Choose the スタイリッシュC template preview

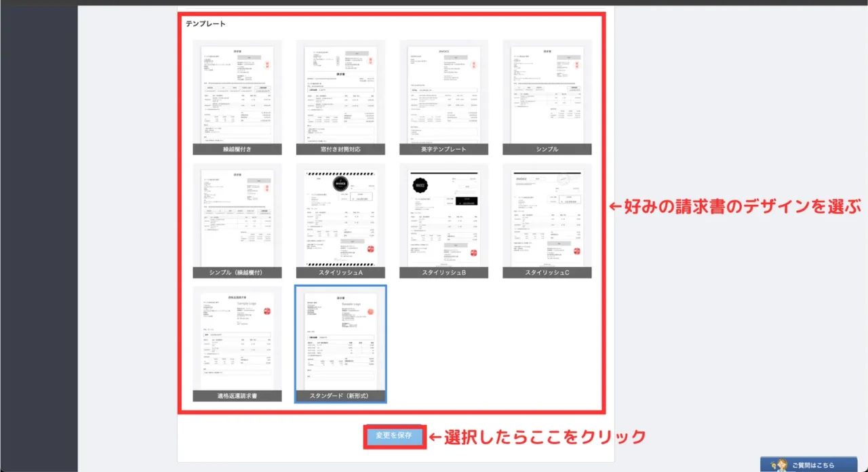[547, 217]
